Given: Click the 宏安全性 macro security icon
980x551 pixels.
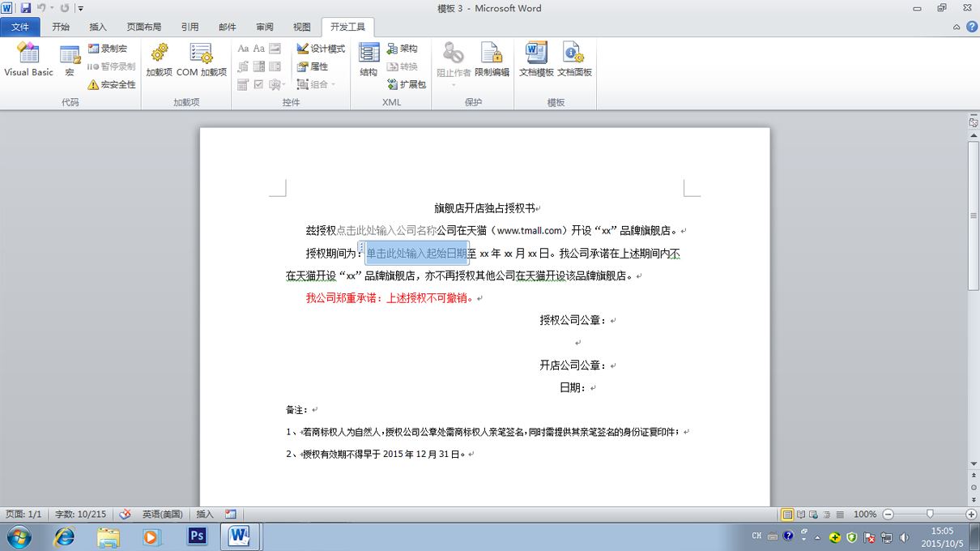Looking at the screenshot, I should (112, 84).
